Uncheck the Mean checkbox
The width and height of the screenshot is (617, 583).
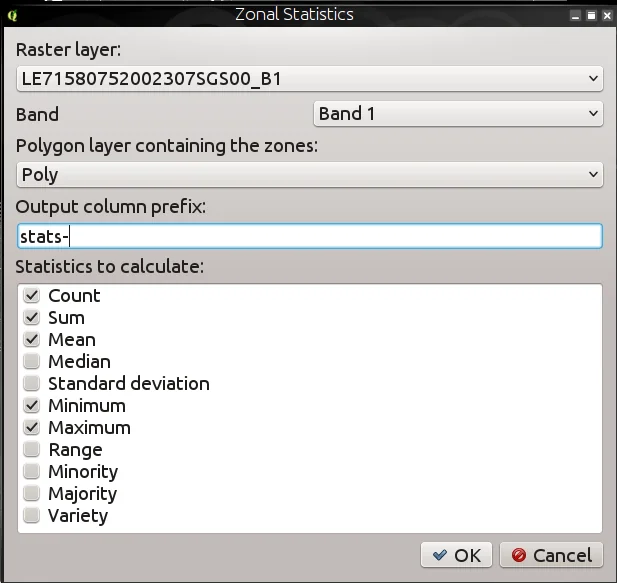click(32, 340)
